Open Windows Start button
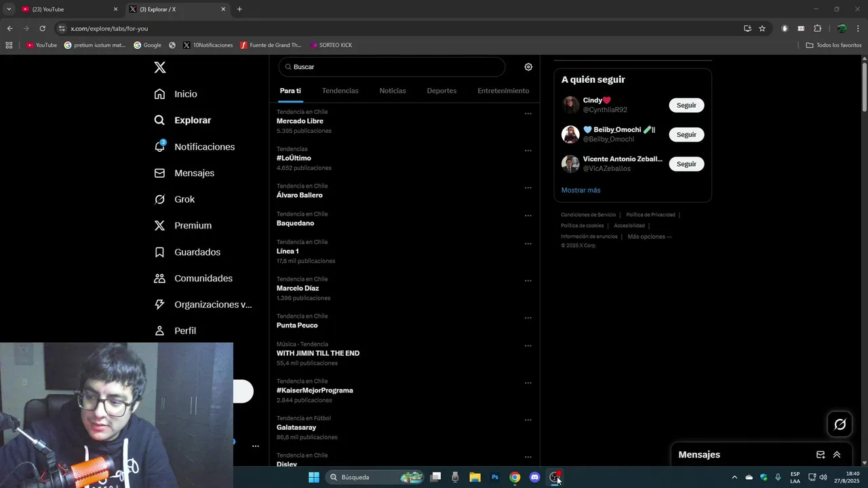 coord(314,477)
